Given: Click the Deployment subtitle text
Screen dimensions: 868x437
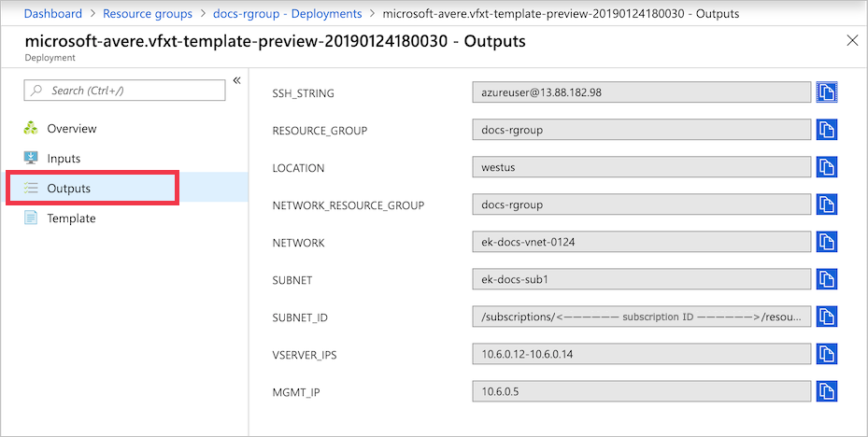Looking at the screenshot, I should coord(50,58).
